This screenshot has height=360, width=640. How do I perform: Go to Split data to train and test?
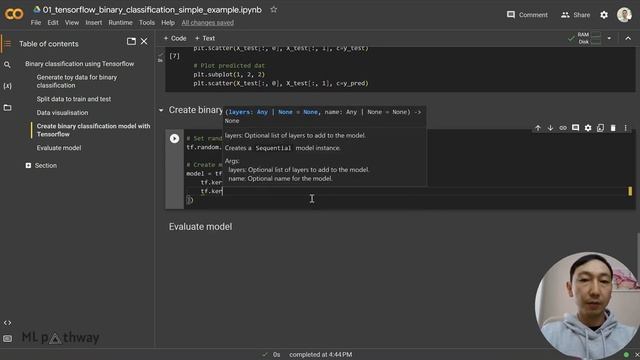tap(74, 99)
